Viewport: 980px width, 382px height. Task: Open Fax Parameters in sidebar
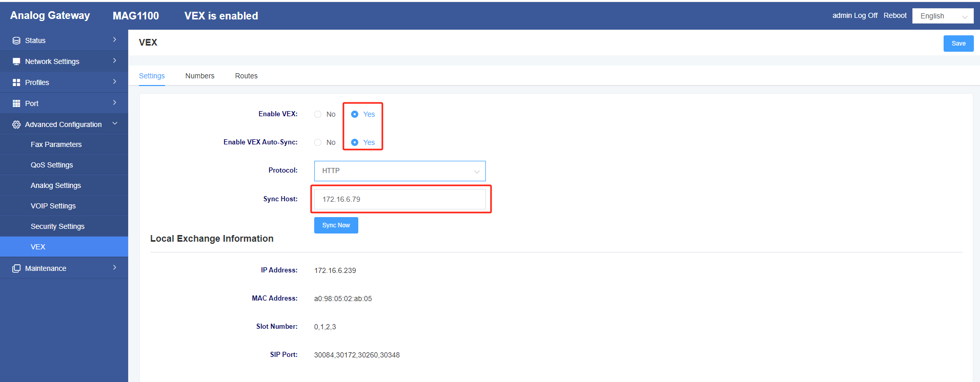(x=64, y=144)
